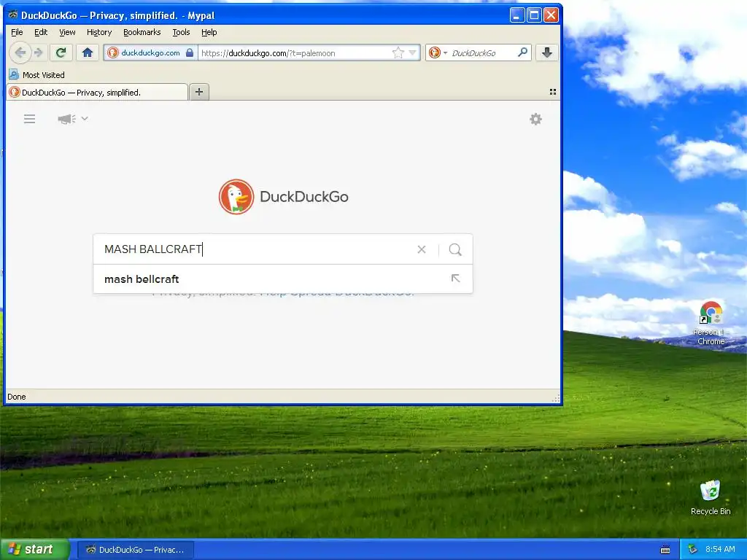Go back using the back arrow button
Image resolution: width=747 pixels, height=560 pixels.
(x=20, y=52)
